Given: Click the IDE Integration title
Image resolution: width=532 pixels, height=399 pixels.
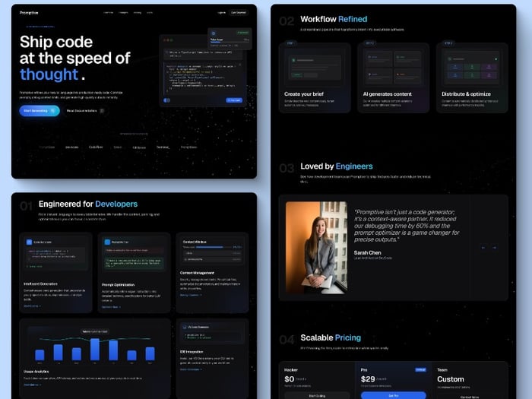Looking at the screenshot, I should pyautogui.click(x=192, y=352).
